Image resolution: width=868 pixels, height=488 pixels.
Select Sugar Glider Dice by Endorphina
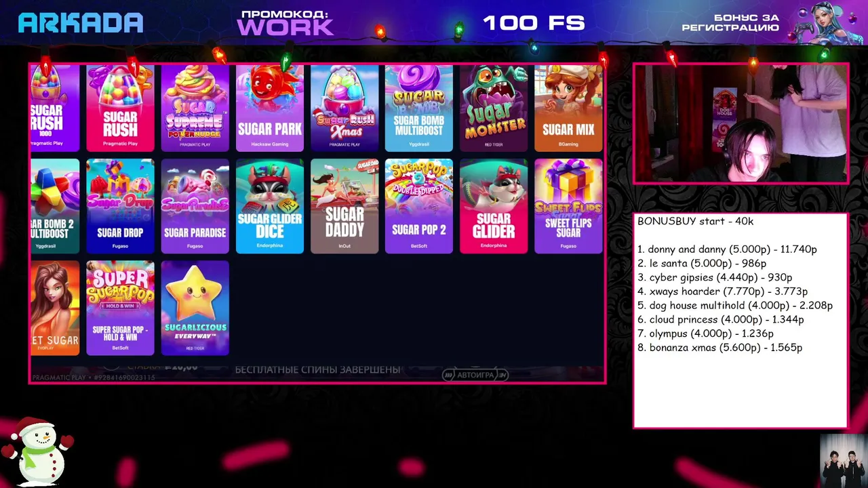click(x=269, y=206)
